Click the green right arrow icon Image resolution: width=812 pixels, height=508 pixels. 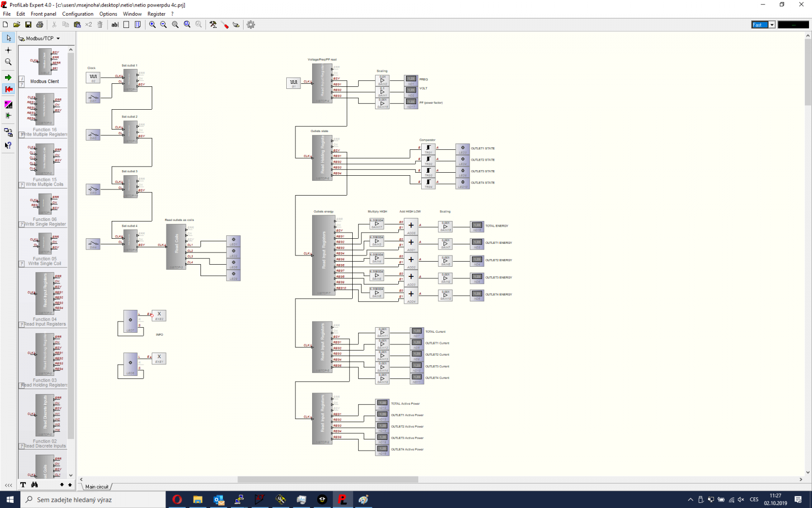point(8,77)
